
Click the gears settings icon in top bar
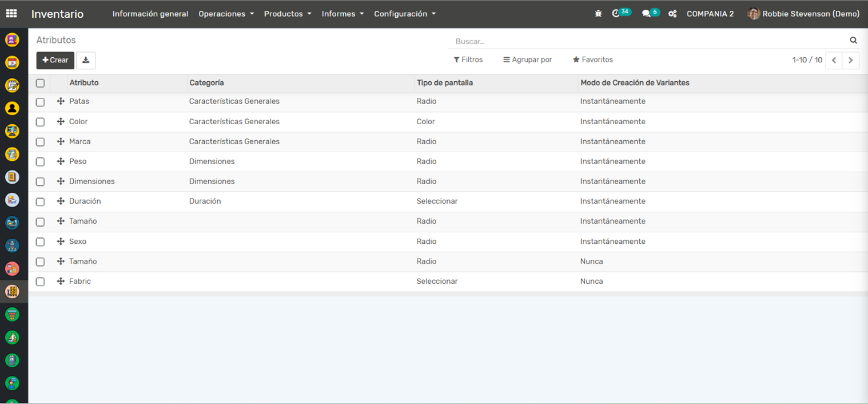pos(672,14)
